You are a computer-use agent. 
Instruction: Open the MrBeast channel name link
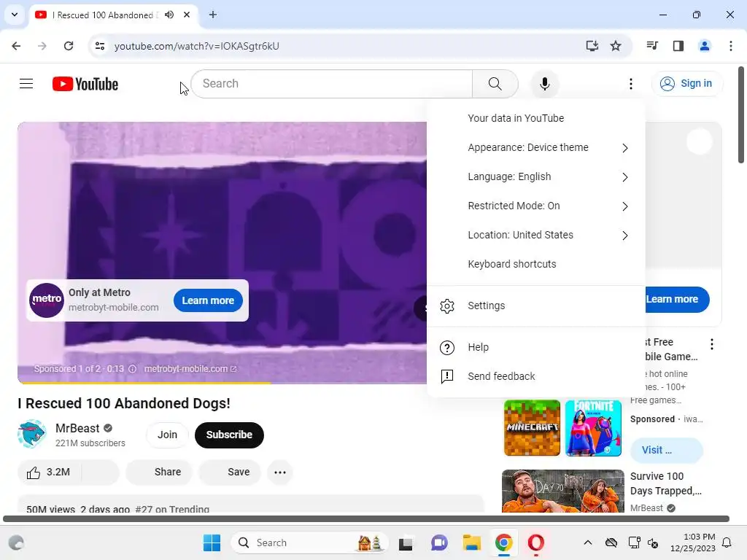point(77,428)
